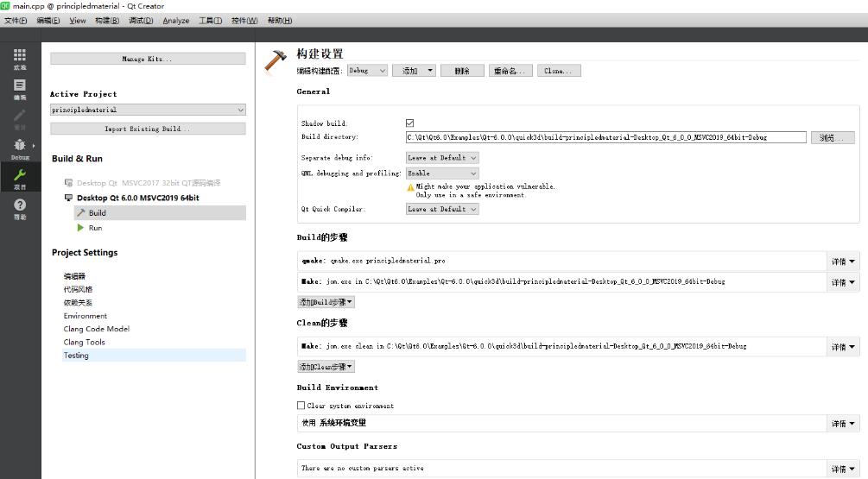Open the View menu
The image size is (868, 479).
pyautogui.click(x=78, y=21)
